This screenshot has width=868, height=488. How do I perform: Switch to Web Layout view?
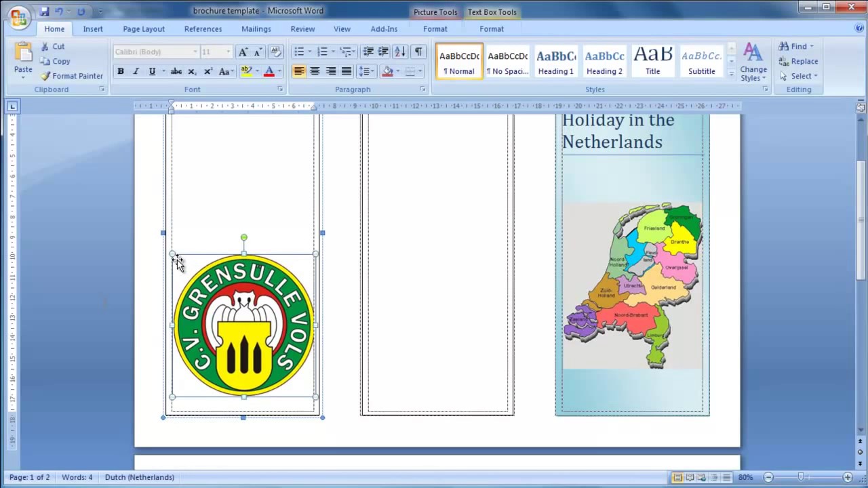(x=701, y=477)
